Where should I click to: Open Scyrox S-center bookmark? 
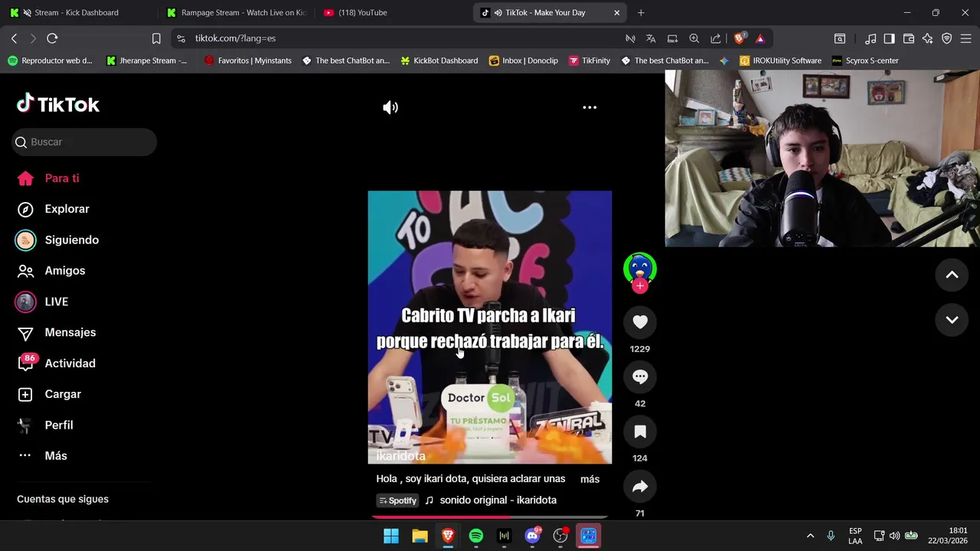(x=865, y=60)
